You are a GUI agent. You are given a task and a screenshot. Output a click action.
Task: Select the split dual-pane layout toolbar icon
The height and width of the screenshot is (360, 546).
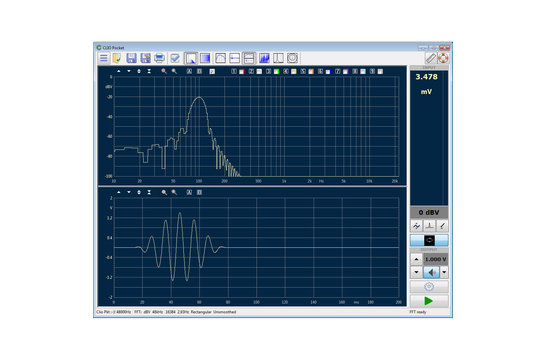[x=249, y=58]
